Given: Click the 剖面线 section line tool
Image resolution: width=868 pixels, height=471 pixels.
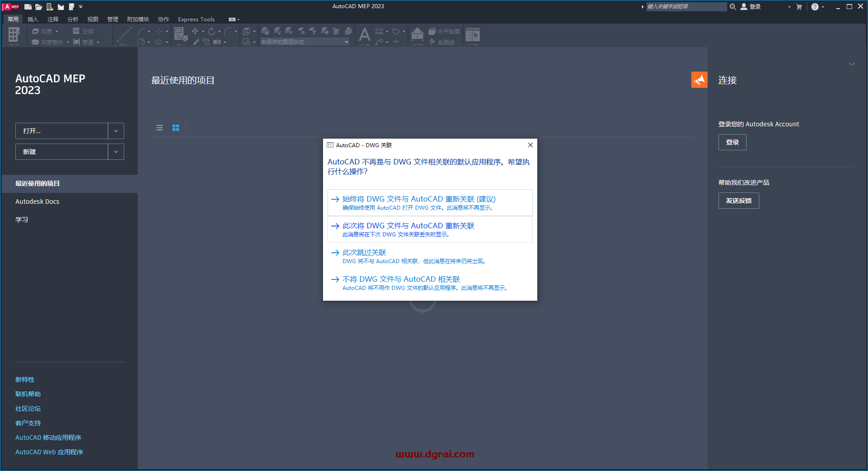Looking at the screenshot, I should [x=442, y=42].
